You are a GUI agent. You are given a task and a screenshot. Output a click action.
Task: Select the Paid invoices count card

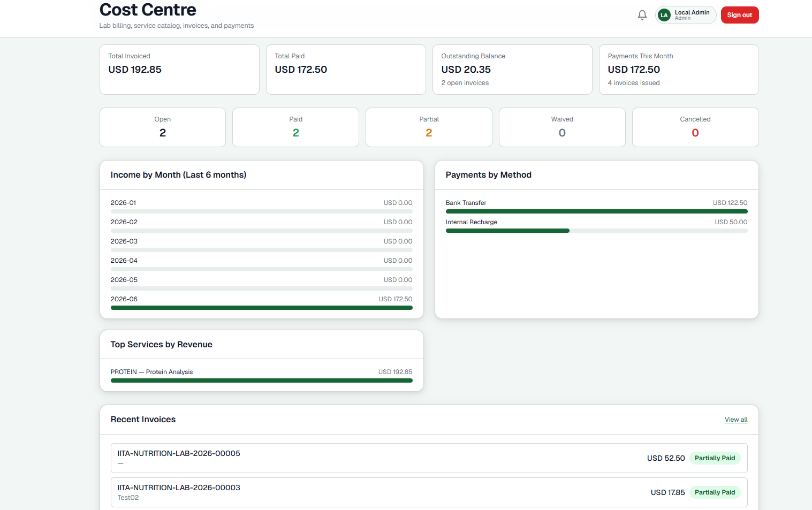point(296,127)
